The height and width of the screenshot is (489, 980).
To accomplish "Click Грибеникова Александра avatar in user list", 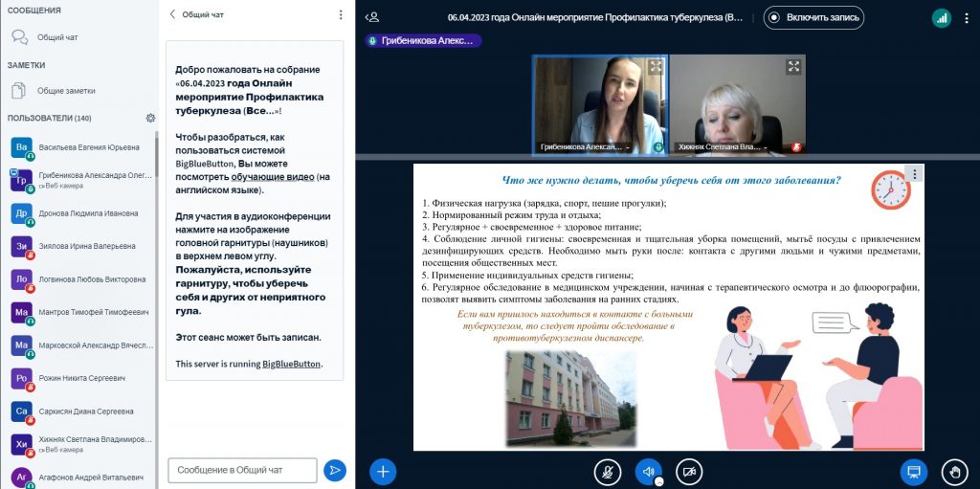I will (x=21, y=180).
